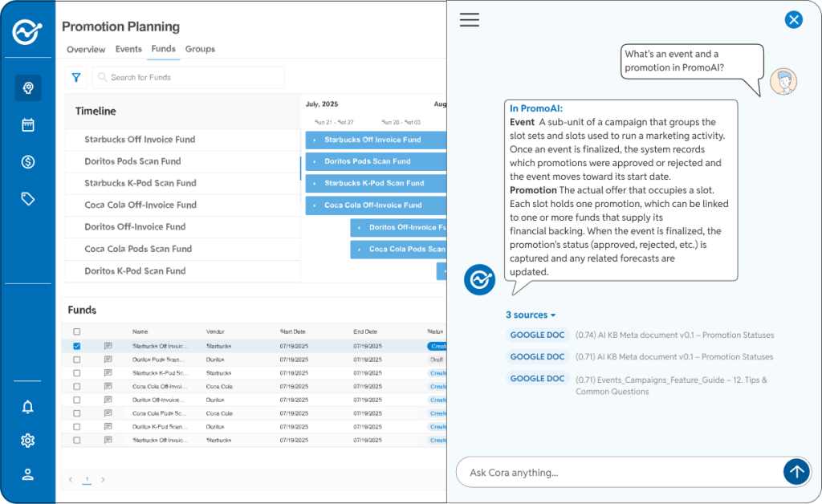Select Coca Cola Pods Scan Fund in Timeline list
The height and width of the screenshot is (504, 822).
click(x=138, y=249)
